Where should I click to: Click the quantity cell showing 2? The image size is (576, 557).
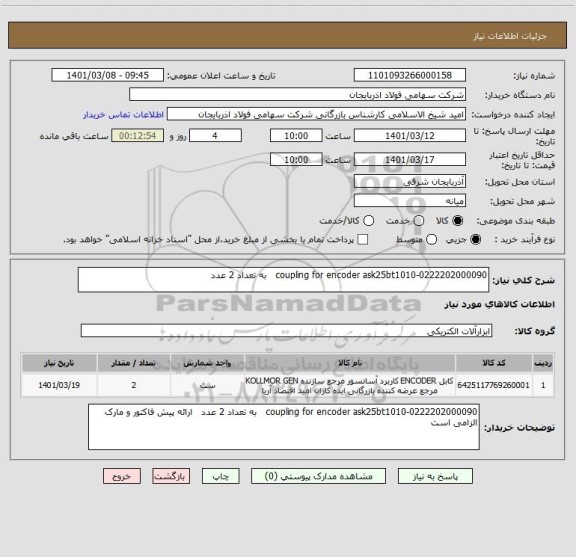pos(134,385)
